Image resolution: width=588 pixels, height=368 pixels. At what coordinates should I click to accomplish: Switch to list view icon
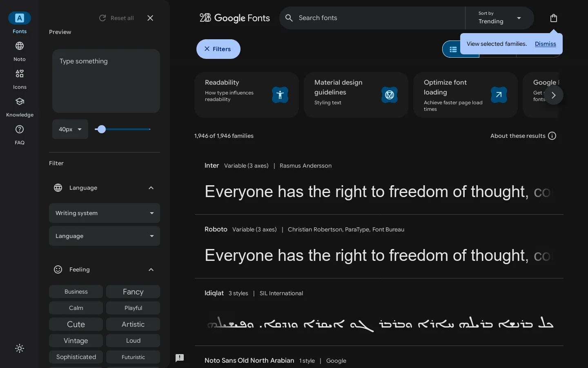coord(453,49)
